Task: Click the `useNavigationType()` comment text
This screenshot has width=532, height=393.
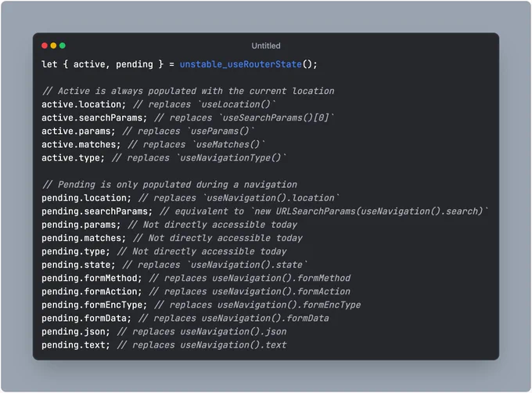Action: pos(233,158)
